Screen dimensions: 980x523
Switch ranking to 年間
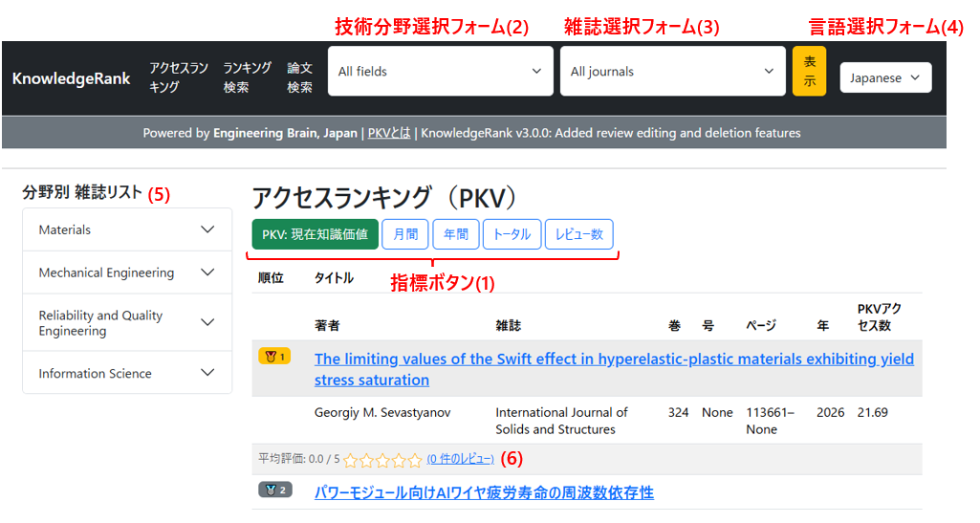(456, 234)
